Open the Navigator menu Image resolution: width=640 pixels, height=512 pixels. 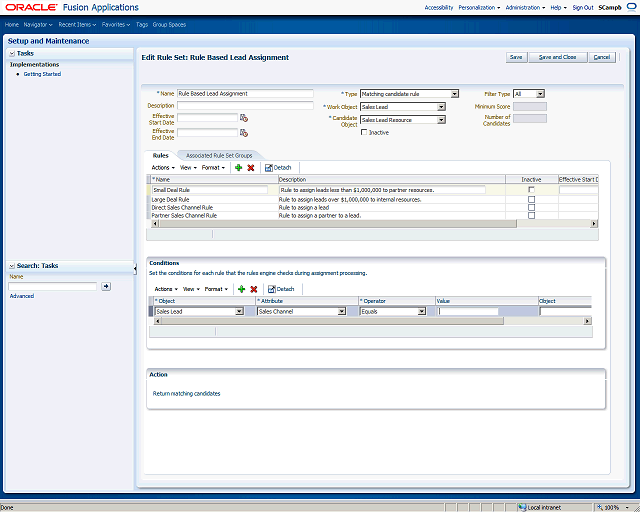[x=38, y=24]
